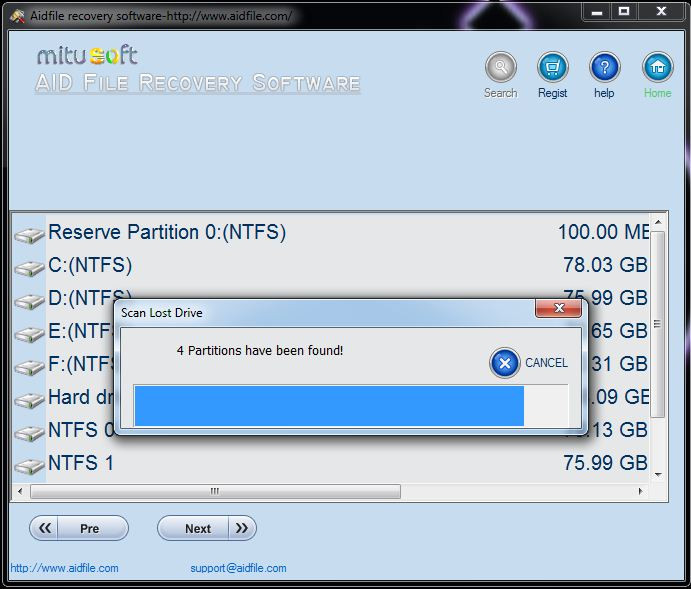The height and width of the screenshot is (589, 691).
Task: Select the Reserve Partition 0:(NTFS) row
Action: click(x=331, y=232)
